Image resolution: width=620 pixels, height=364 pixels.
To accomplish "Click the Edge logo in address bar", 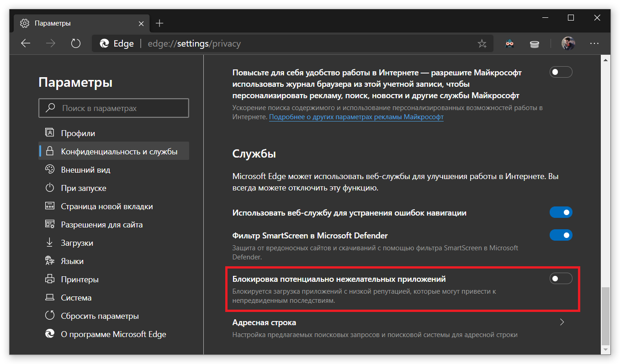I will [x=104, y=43].
